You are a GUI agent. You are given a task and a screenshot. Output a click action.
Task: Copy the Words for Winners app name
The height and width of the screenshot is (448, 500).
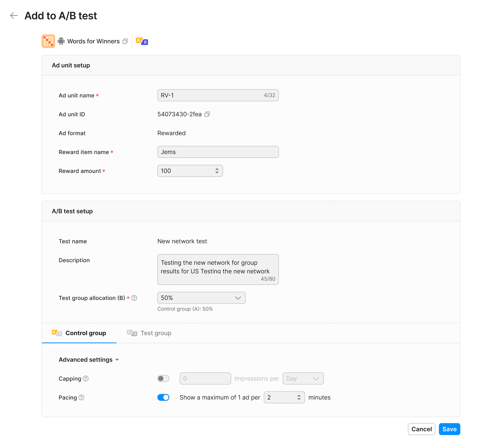(x=125, y=41)
